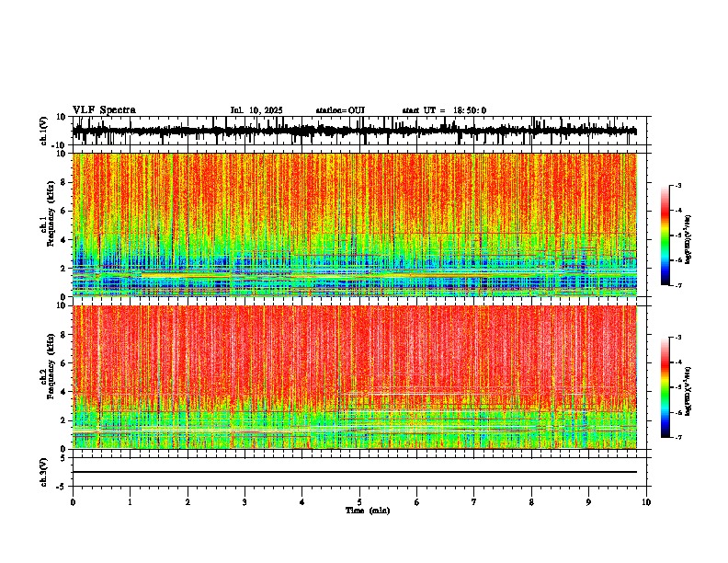Select the "start UT = 18:50:0" label
This screenshot has width=728, height=563.
pos(444,110)
